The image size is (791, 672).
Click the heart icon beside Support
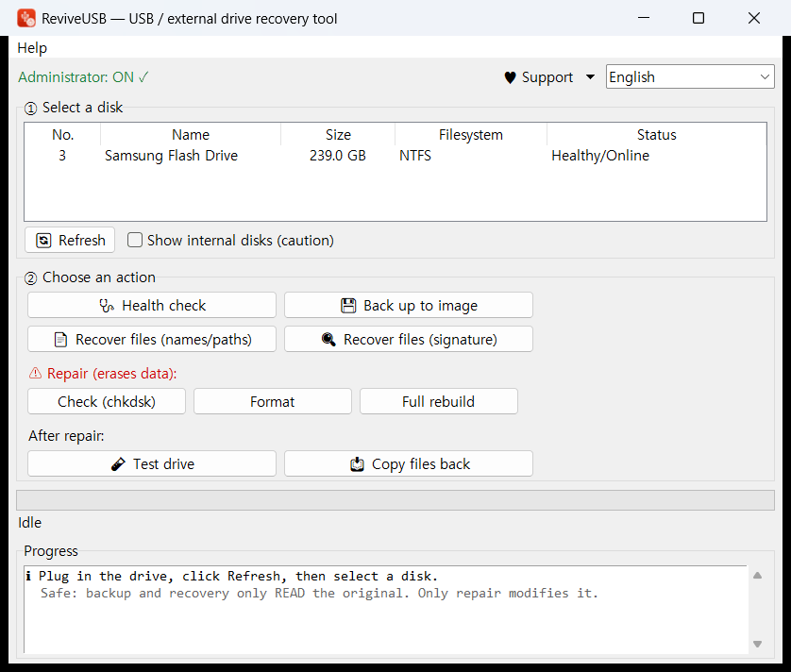pos(510,77)
